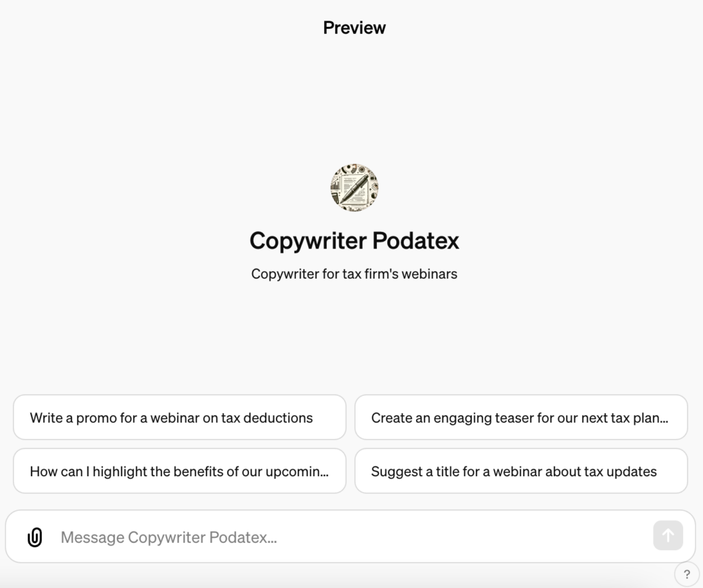The image size is (703, 588).
Task: Select 'Suggest a title for a webinar' prompt
Action: pos(520,471)
